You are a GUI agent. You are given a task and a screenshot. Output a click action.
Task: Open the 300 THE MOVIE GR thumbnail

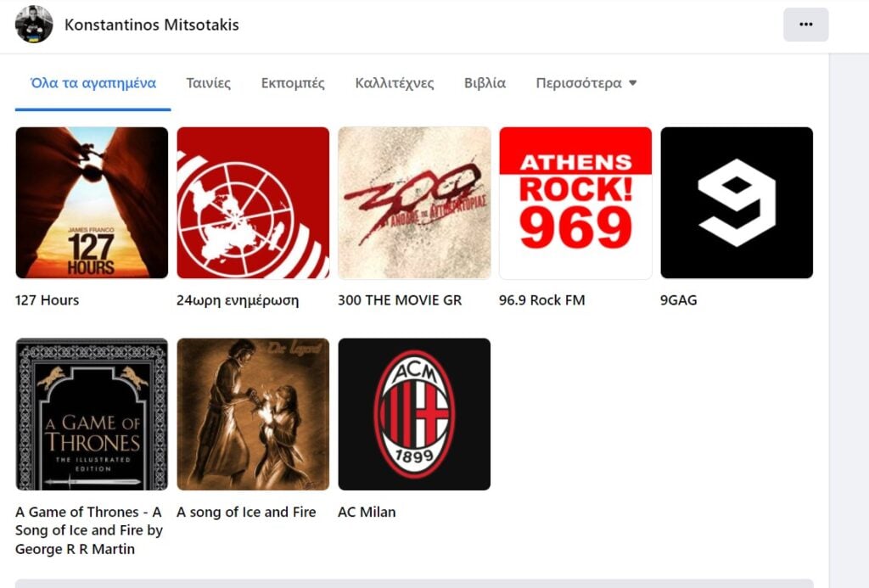(x=414, y=203)
